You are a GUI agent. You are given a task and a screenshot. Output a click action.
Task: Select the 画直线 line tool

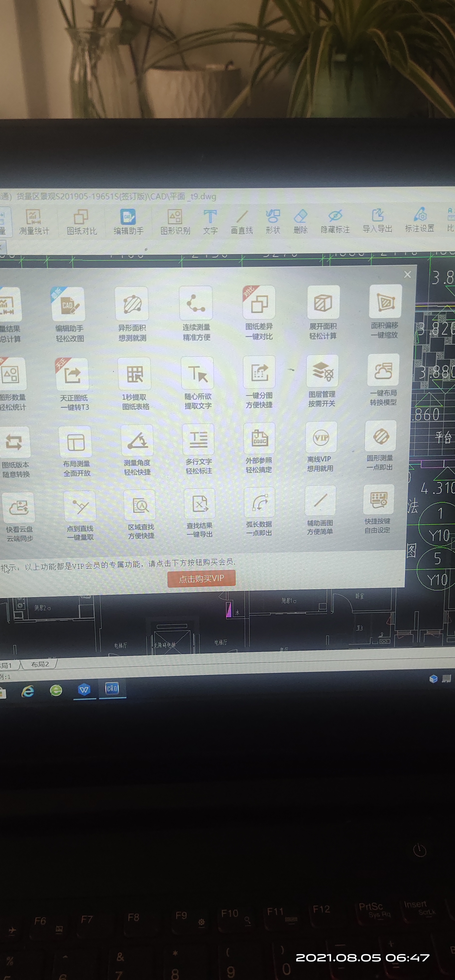pyautogui.click(x=242, y=222)
